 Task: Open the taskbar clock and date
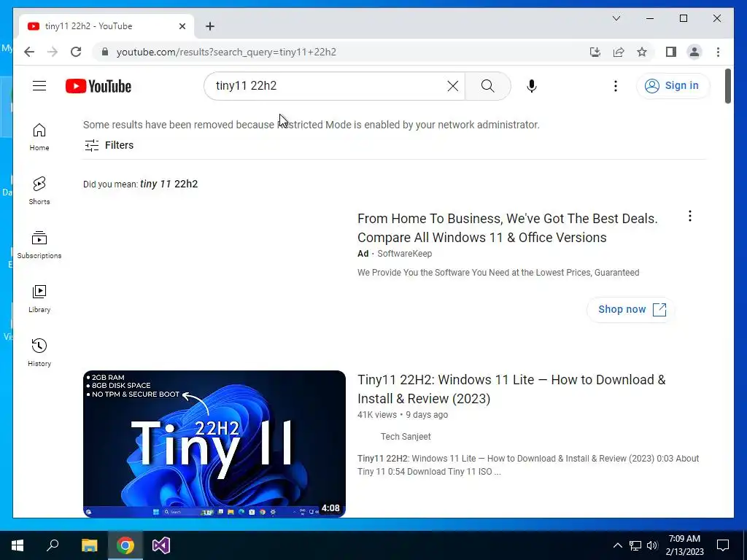(x=684, y=545)
